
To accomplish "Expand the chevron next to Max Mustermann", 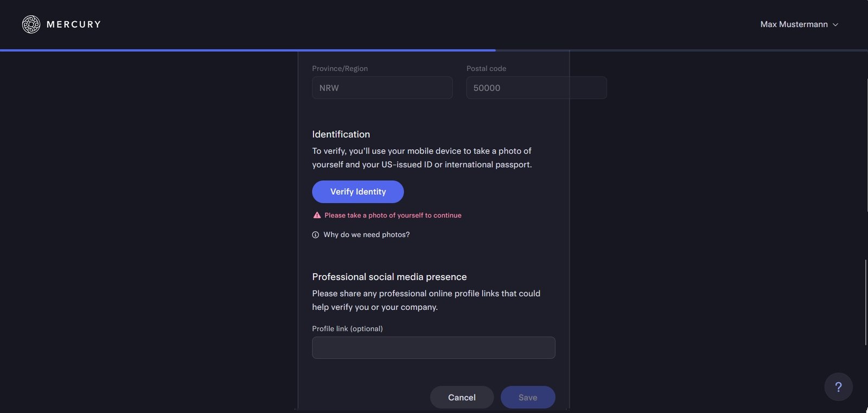I will (835, 25).
